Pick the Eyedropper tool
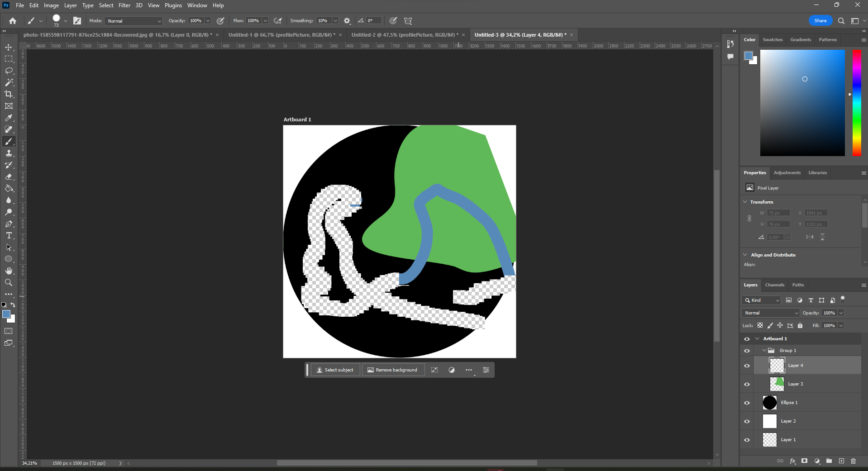 pyautogui.click(x=9, y=118)
